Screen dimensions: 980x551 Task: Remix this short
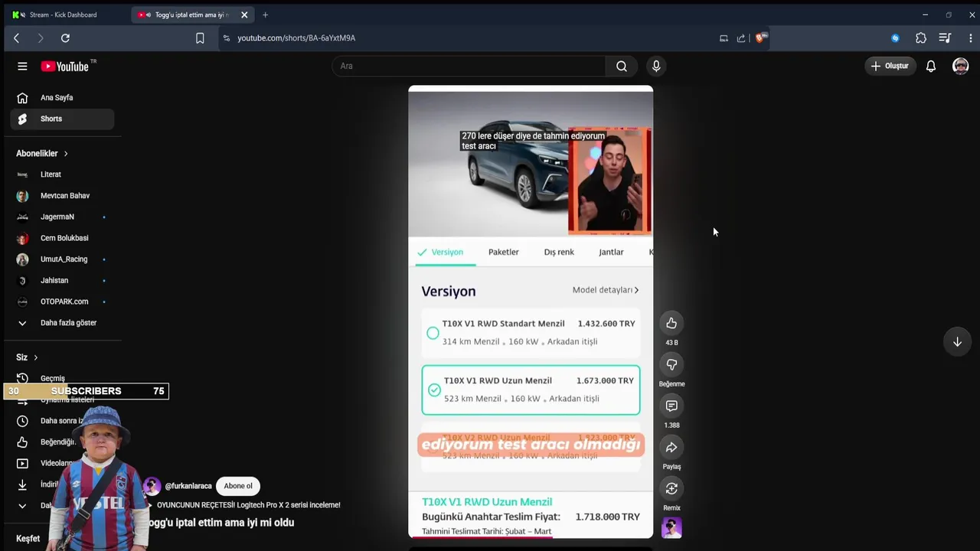[x=671, y=488]
